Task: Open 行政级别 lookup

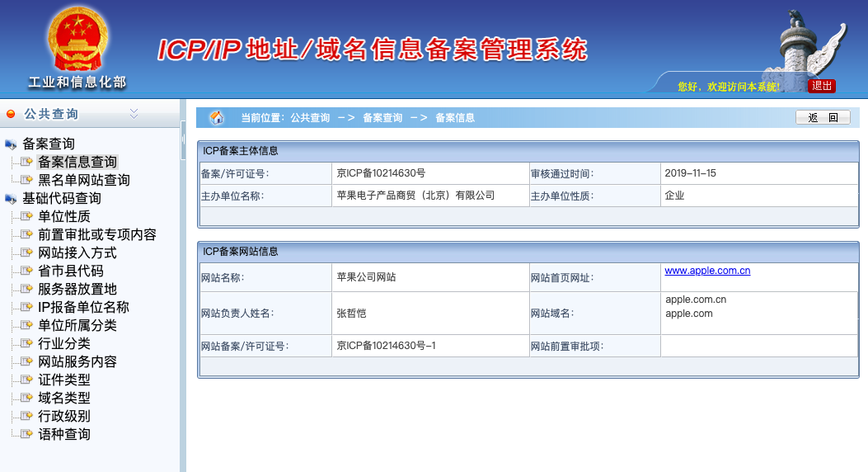Action: (x=64, y=416)
